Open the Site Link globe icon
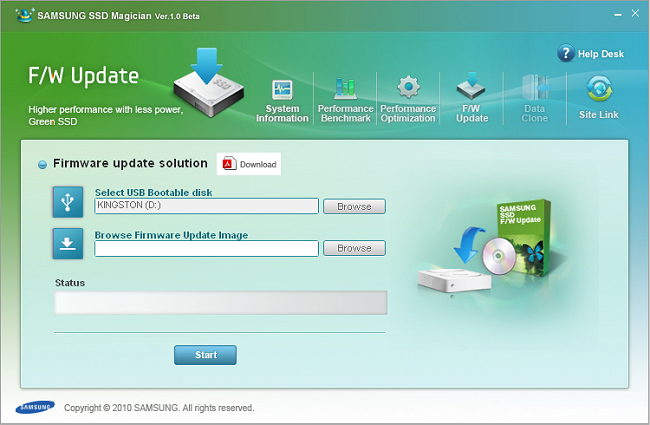Viewport: 650px width, 425px height. coord(599,88)
